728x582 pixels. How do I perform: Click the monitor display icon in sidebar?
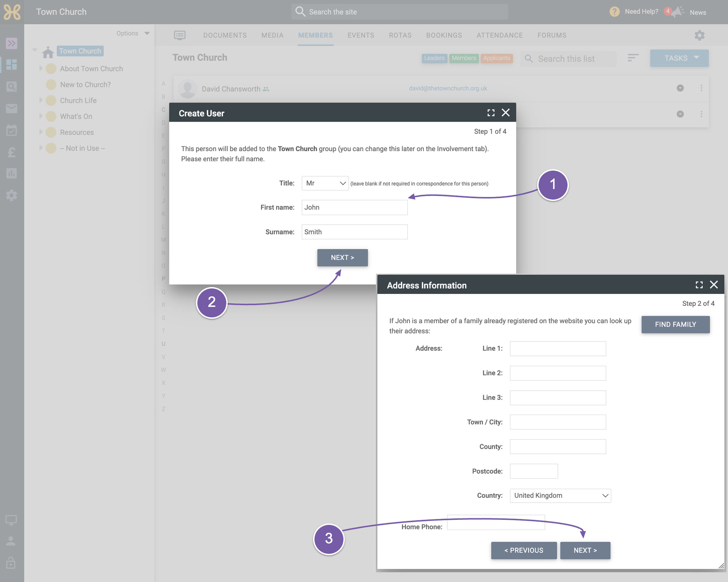(x=11, y=520)
